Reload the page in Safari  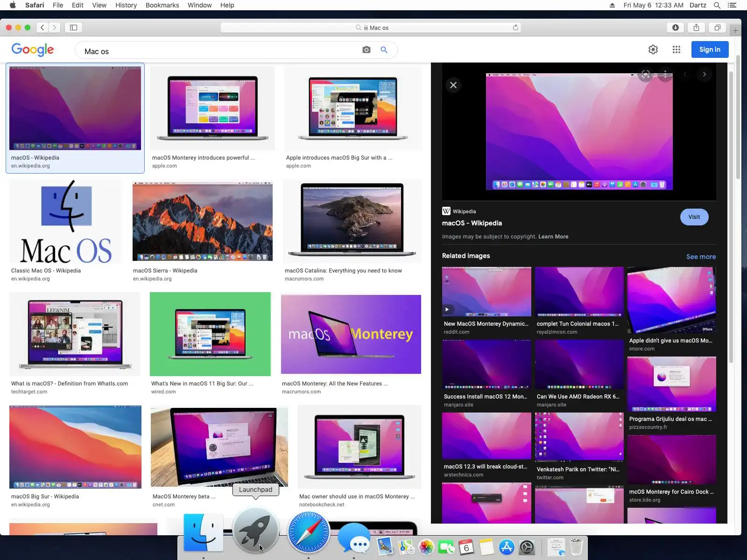click(x=515, y=28)
